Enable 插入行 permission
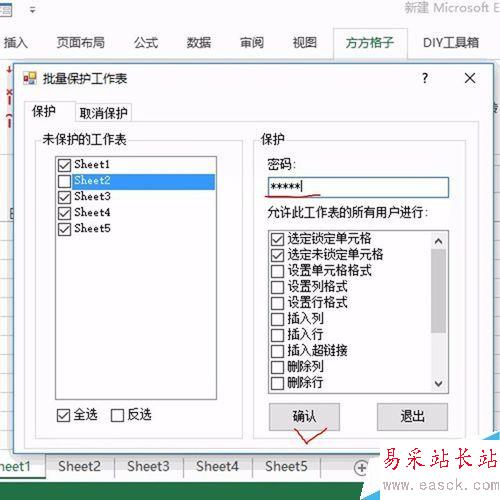 click(277, 335)
